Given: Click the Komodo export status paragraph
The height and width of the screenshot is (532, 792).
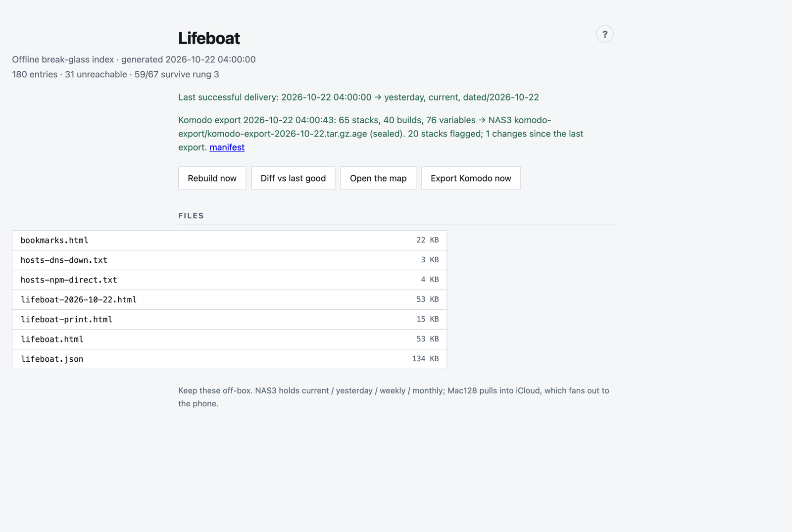Looking at the screenshot, I should click(381, 134).
